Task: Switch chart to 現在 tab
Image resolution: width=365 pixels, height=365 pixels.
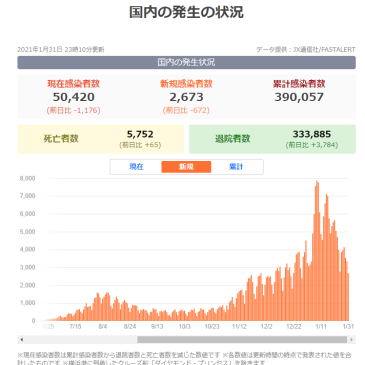Action: tap(136, 167)
